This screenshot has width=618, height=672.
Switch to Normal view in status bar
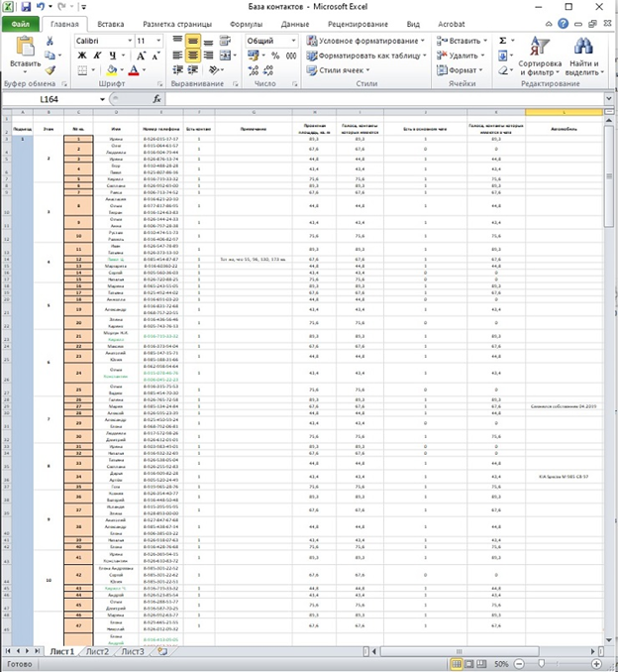click(457, 664)
